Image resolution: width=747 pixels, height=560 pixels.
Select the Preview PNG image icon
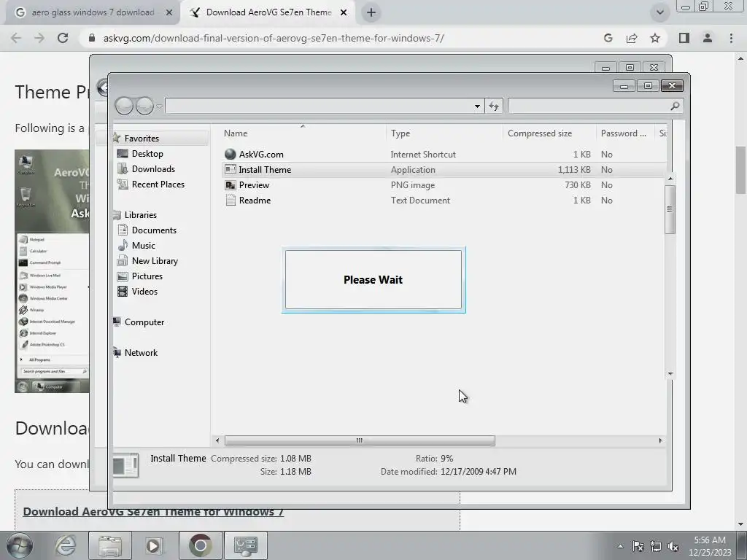pos(230,184)
